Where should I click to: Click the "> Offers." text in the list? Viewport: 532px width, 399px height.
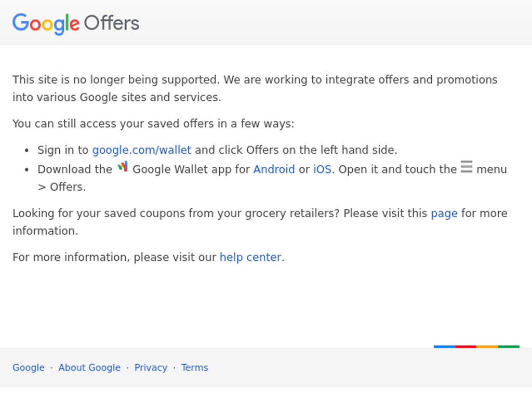pyautogui.click(x=62, y=187)
